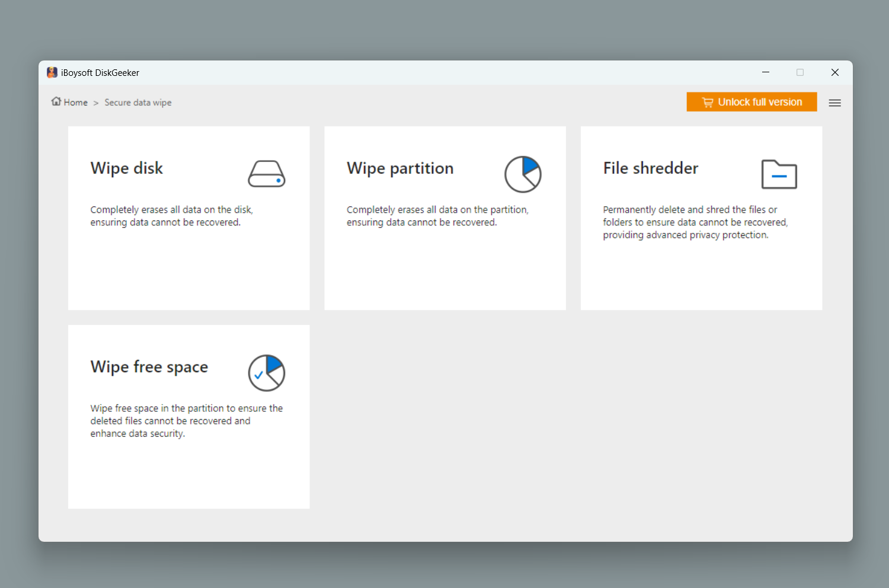
Task: Click the File shredder description text
Action: [x=696, y=222]
